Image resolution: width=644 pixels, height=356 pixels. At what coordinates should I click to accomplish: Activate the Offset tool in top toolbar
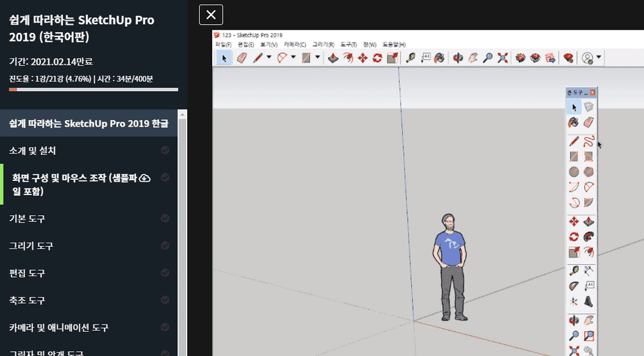348,58
